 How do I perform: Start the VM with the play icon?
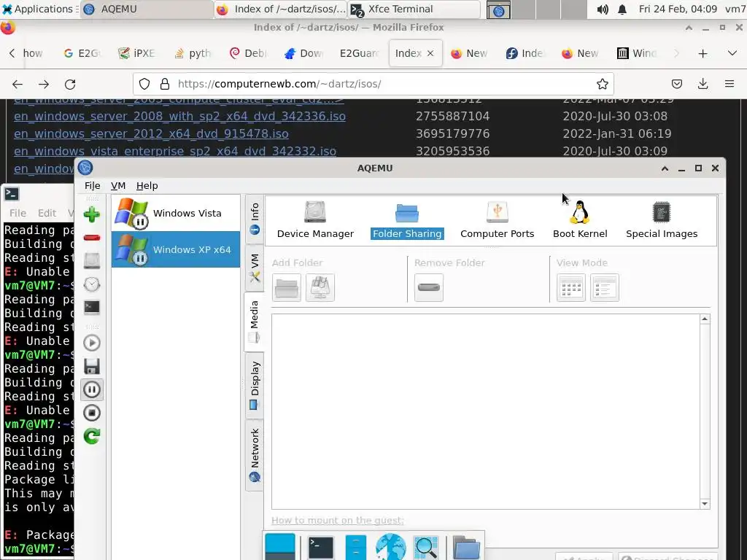click(91, 343)
